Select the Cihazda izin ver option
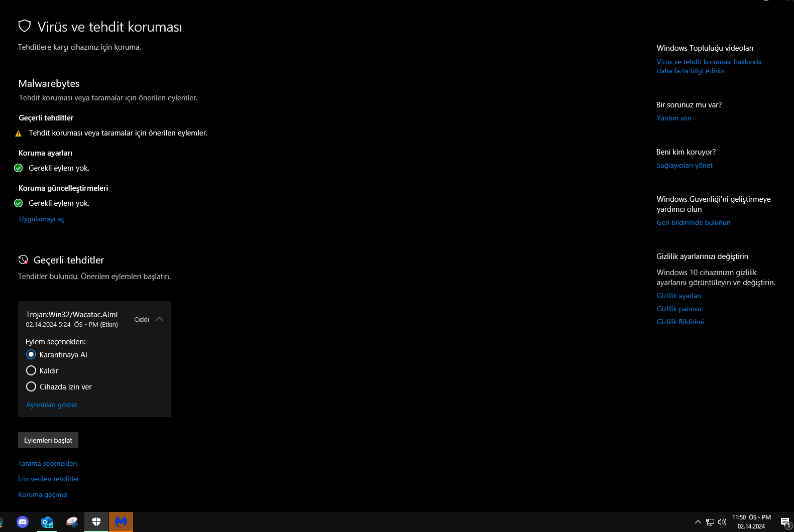 pos(31,387)
